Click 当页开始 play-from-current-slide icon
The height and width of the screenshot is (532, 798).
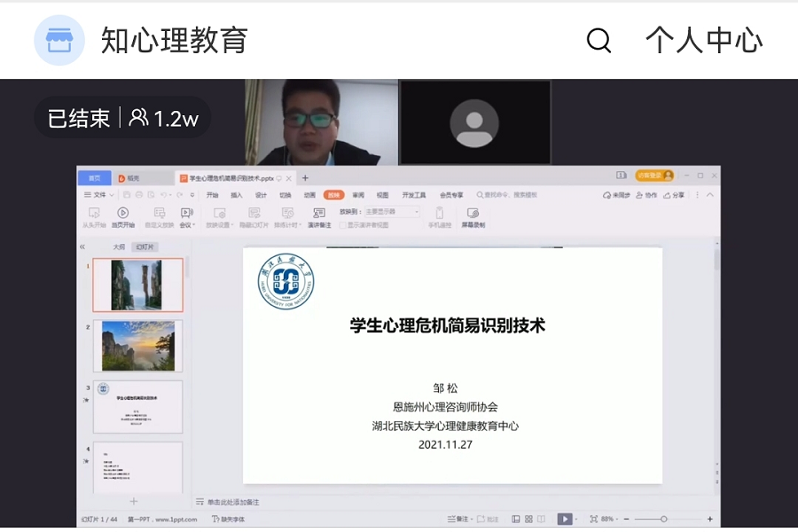click(x=123, y=213)
